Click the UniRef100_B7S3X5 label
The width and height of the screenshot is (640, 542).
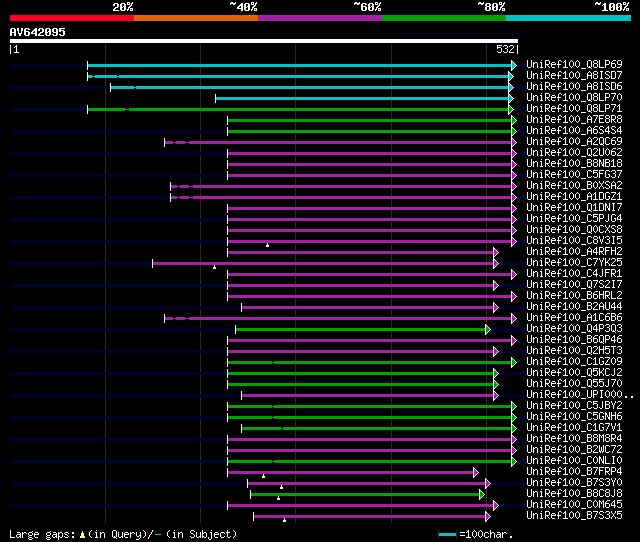click(574, 516)
